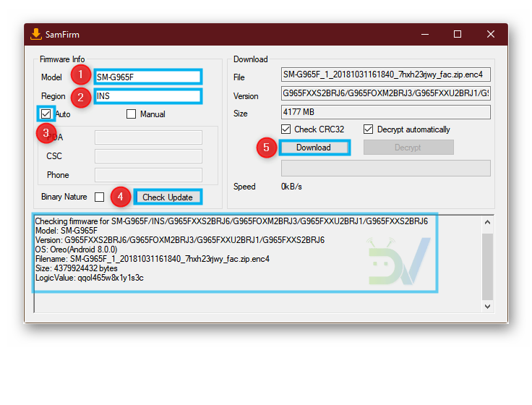This screenshot has height=405, width=532.
Task: Click the Check Update button
Action: click(x=168, y=197)
